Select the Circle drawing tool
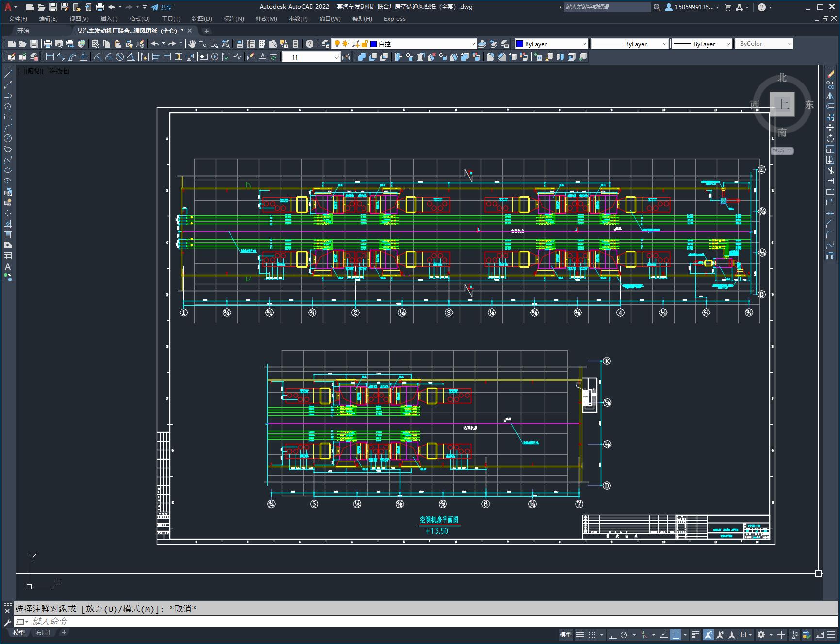 pos(8,138)
